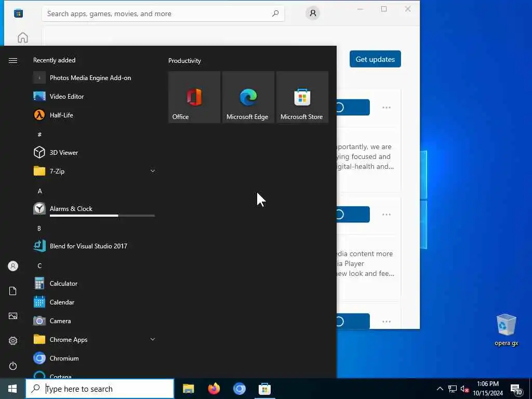
Task: Open more options for second Store update
Action: (387, 215)
